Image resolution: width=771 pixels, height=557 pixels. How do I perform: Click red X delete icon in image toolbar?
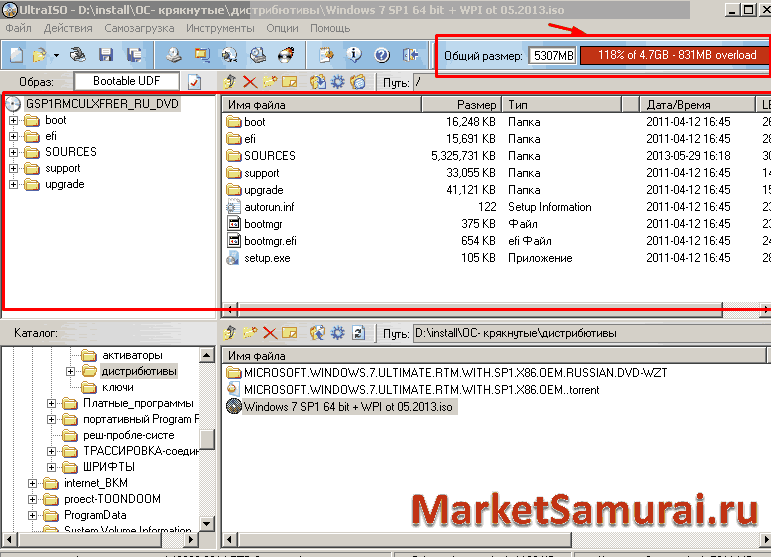(250, 82)
